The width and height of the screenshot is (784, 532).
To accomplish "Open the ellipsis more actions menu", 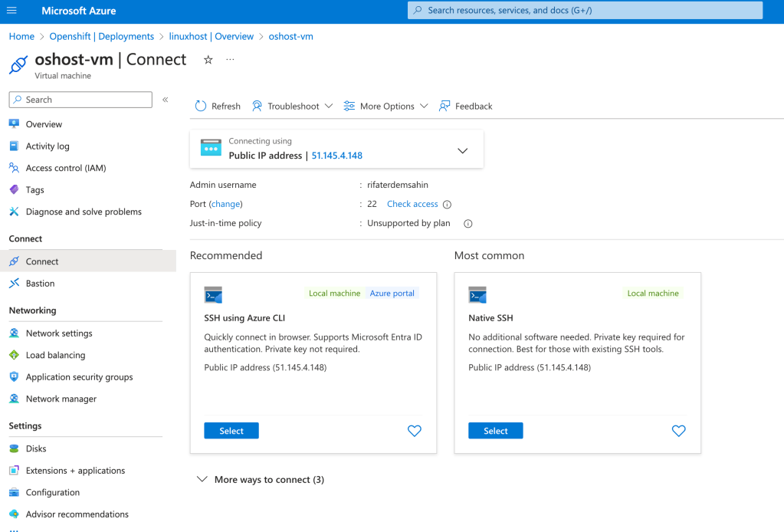I will point(230,60).
